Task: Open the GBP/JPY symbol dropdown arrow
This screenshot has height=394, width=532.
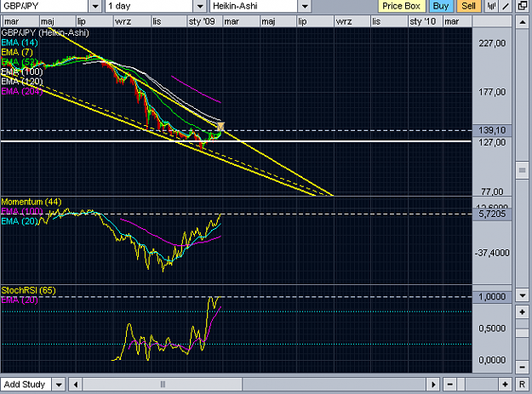Action: [x=95, y=6]
